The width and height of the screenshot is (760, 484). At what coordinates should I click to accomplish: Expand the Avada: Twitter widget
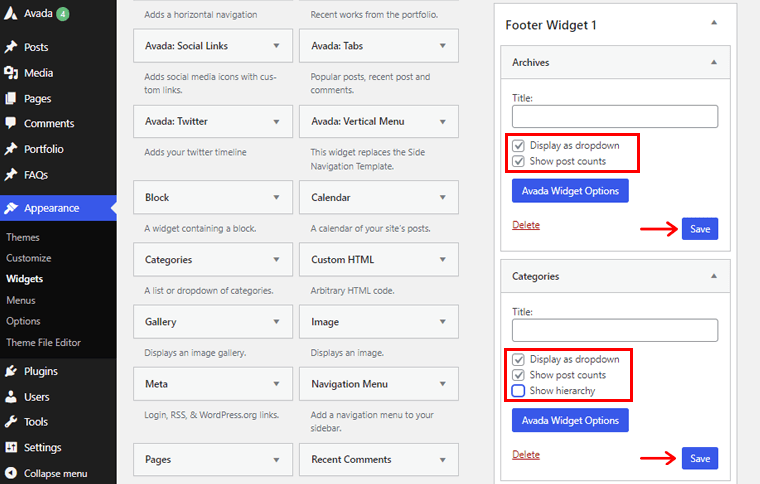276,122
